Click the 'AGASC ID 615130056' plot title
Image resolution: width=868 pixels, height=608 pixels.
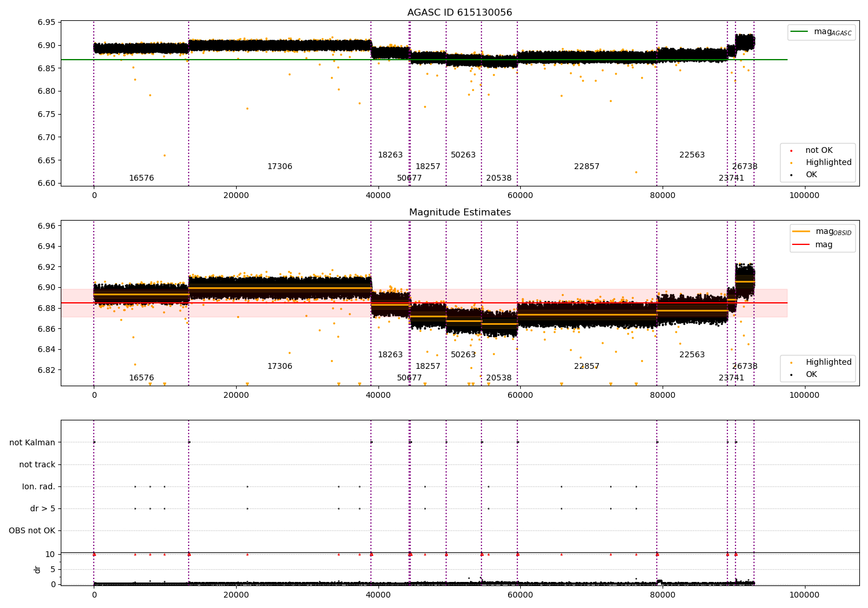[x=459, y=13]
